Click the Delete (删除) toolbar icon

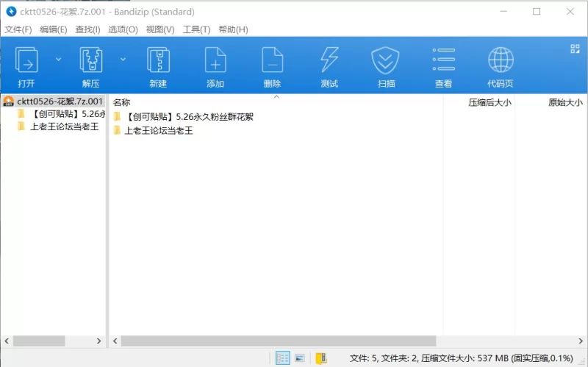pyautogui.click(x=272, y=60)
